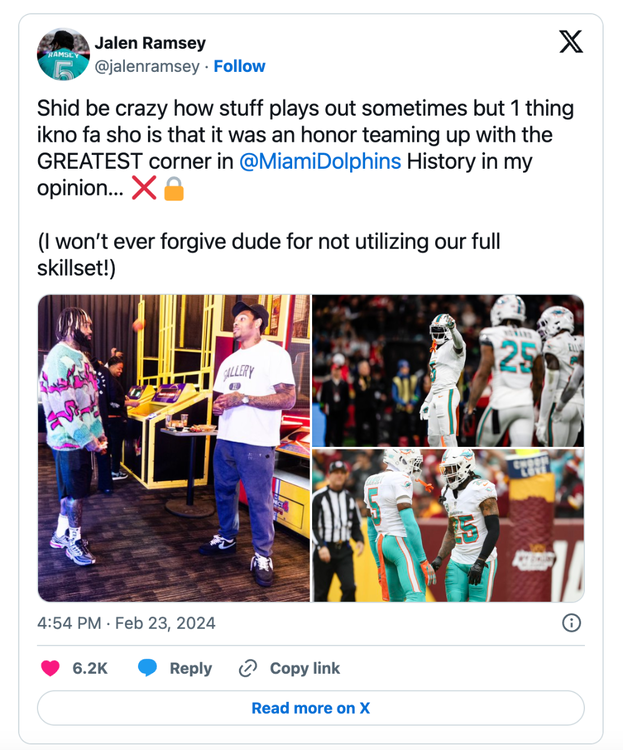This screenshot has height=750, width=623.
Task: Open the bottom-right photo with the referee
Action: (447, 525)
